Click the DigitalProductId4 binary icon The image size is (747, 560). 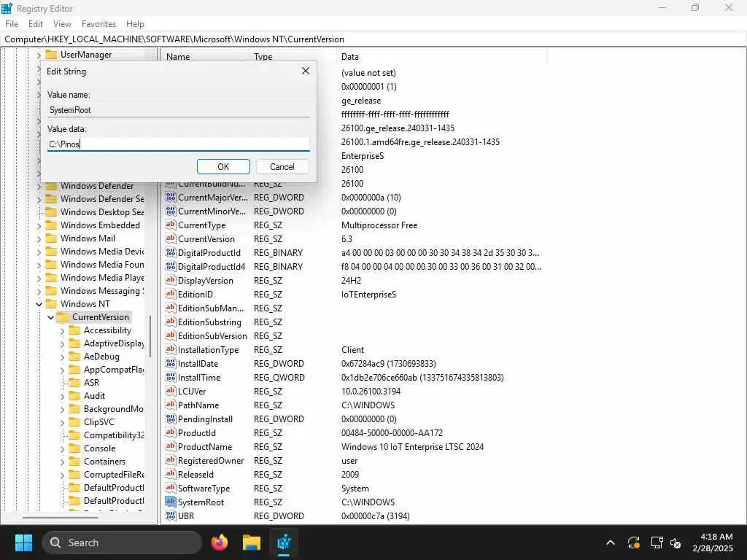pos(171,266)
